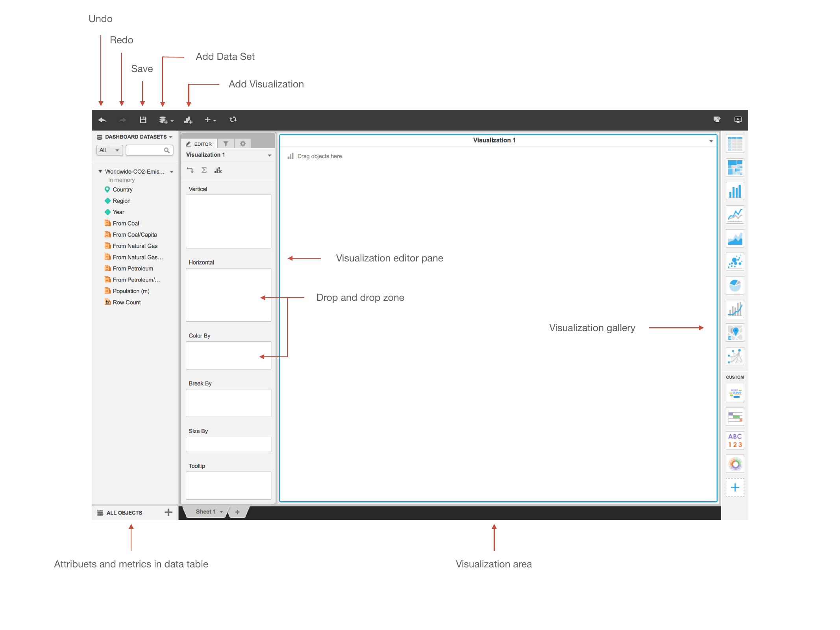Select the Heat Map visualization in gallery
Viewport: 840px width, 630px height.
[x=735, y=168]
